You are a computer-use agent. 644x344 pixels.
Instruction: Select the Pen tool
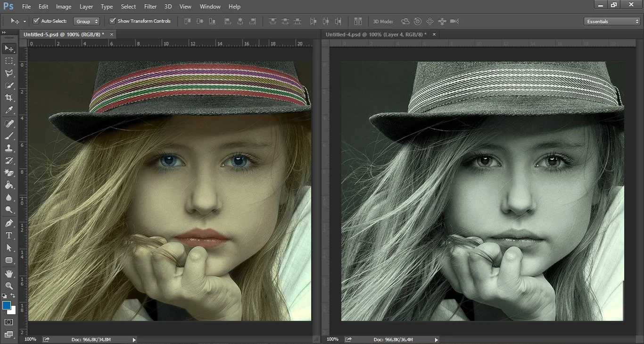point(9,223)
